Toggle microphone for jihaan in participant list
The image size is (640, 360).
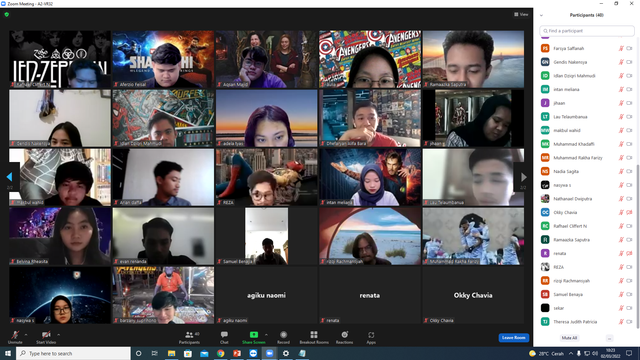tap(621, 103)
